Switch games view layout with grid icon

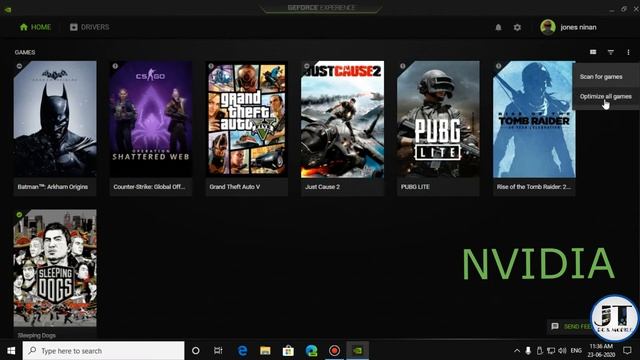[x=593, y=52]
